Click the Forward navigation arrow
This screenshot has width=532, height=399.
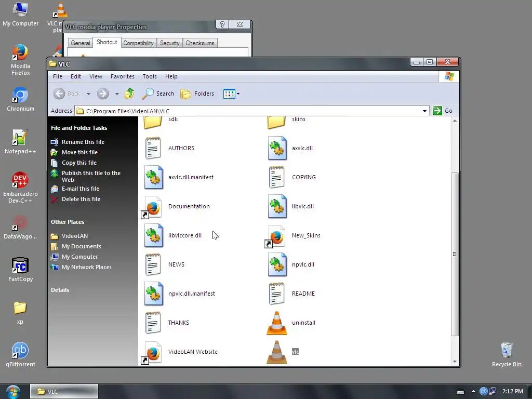(x=103, y=94)
